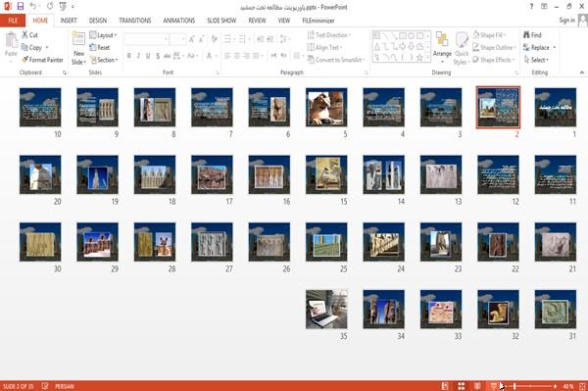Image resolution: width=588 pixels, height=391 pixels.
Task: Select slide 35 laptop thumbnail
Action: (x=326, y=310)
